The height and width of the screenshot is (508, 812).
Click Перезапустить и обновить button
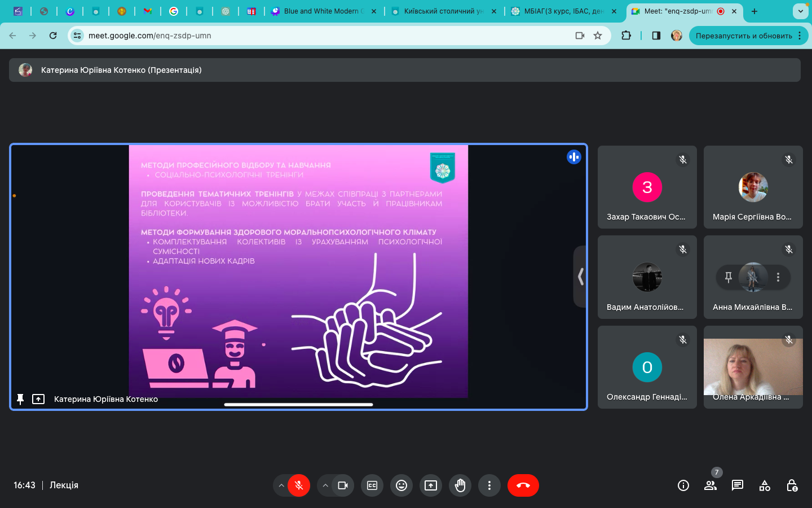point(744,36)
